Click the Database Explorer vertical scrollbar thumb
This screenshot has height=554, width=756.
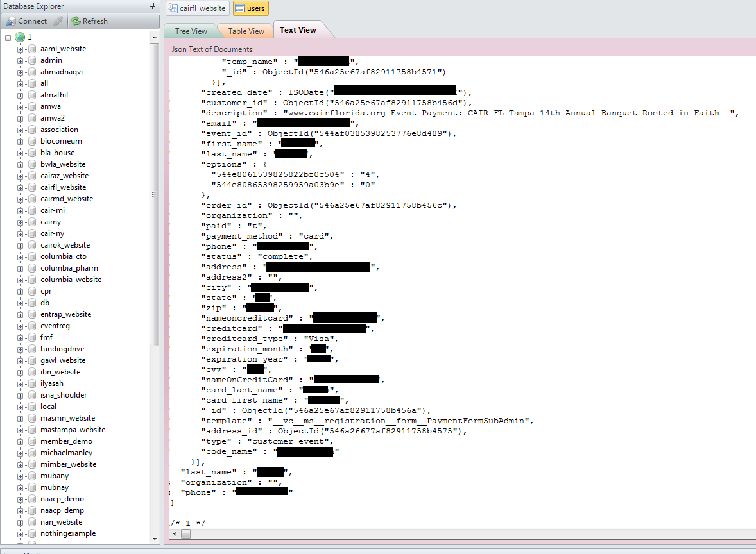(x=154, y=194)
